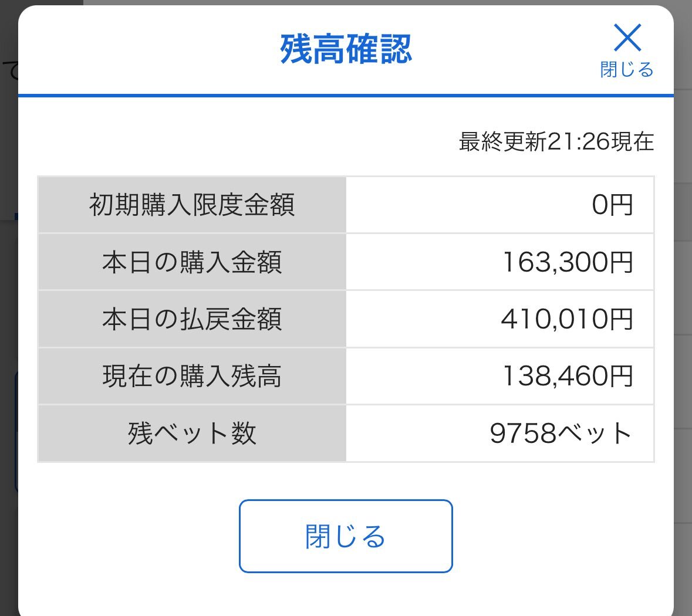The width and height of the screenshot is (692, 616).
Task: Click the 410,010円 payout amount value
Action: 567,319
